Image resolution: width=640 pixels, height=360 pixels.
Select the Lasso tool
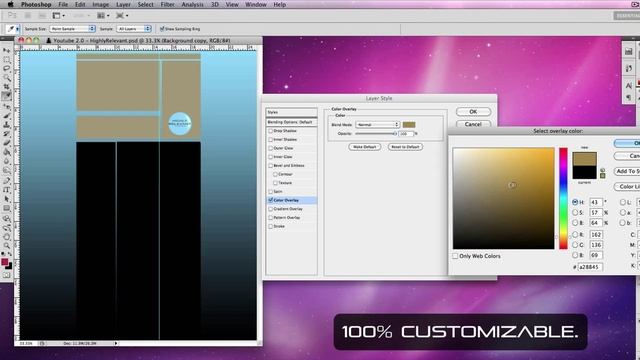(7, 69)
